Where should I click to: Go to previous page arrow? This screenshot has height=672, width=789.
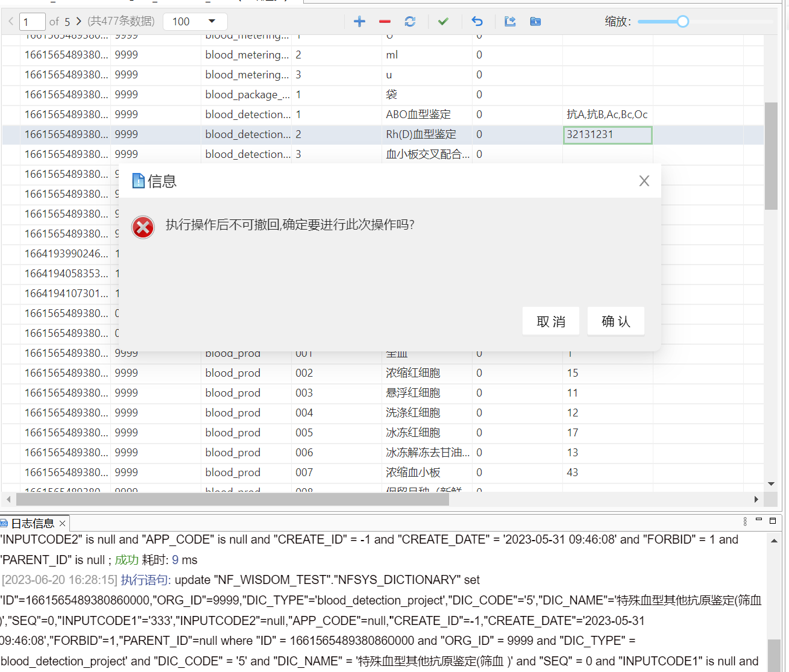coord(11,22)
